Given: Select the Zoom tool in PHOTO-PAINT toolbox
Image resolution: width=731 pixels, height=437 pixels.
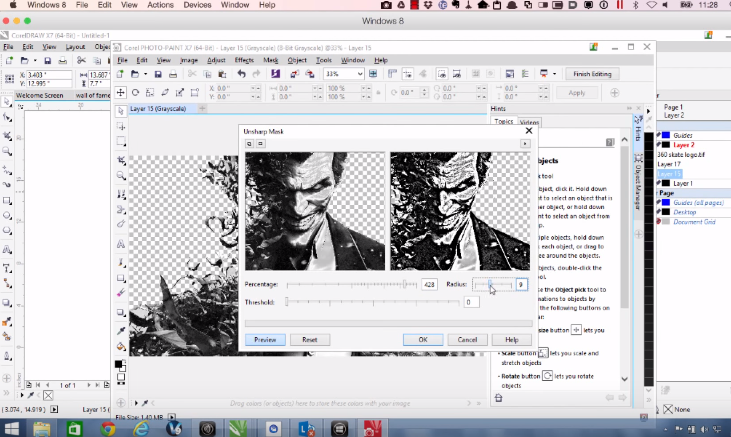Looking at the screenshot, I should coord(121,176).
